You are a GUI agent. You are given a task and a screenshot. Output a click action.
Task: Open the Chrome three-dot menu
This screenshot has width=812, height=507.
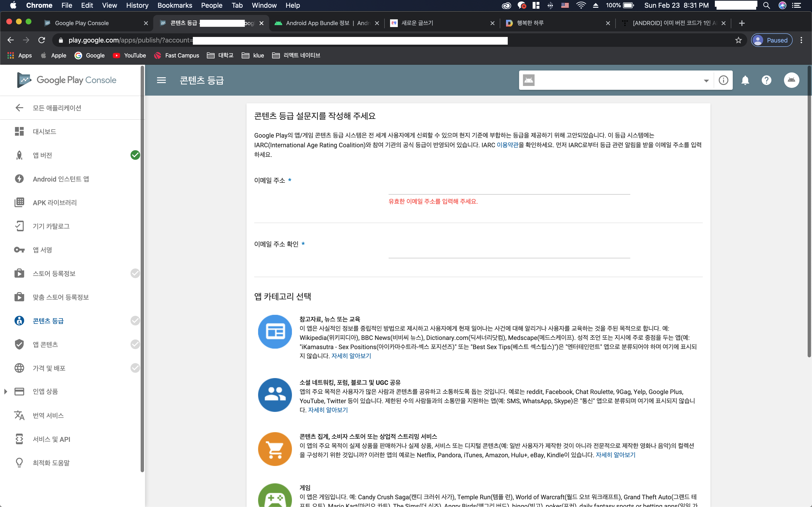(x=801, y=40)
